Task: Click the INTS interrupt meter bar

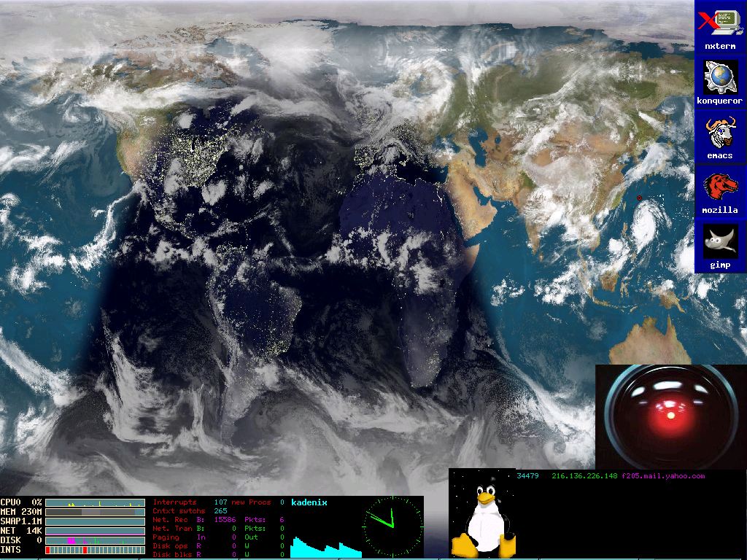Action: point(95,550)
